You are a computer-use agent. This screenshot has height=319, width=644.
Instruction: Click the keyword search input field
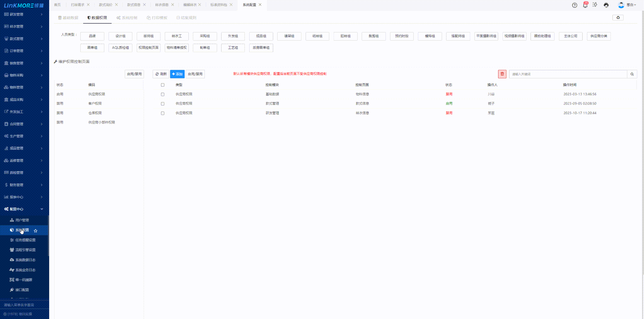point(567,74)
